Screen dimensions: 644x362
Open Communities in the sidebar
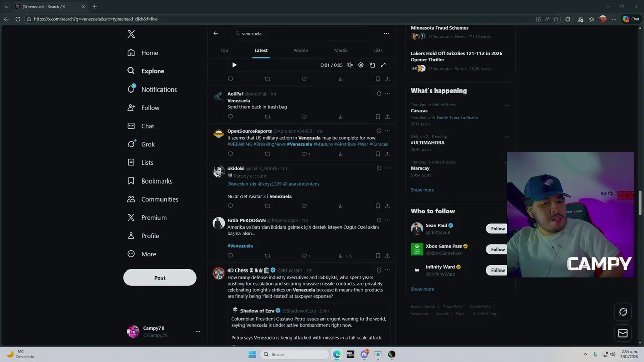pos(153,199)
